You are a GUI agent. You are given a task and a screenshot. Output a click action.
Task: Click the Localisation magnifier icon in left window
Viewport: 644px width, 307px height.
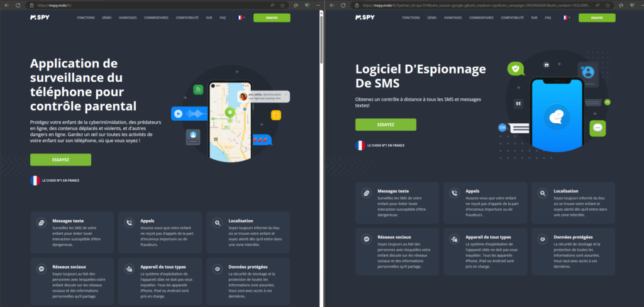[217, 223]
